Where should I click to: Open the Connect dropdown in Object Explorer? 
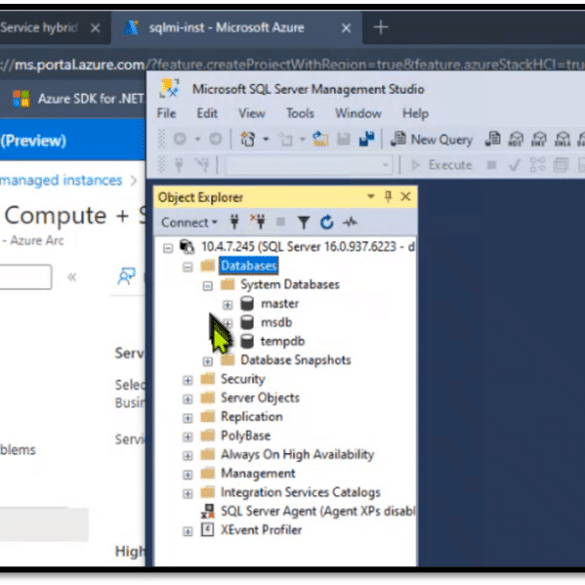tap(189, 223)
